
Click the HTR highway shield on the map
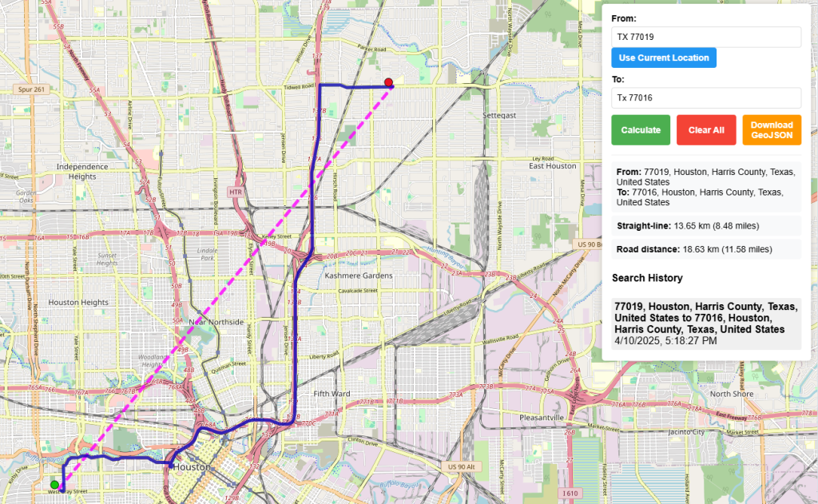point(236,192)
